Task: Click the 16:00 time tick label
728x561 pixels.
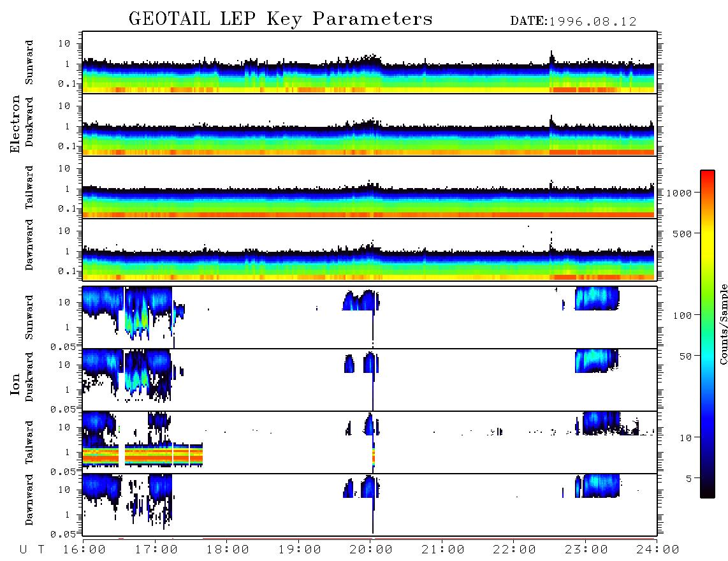Action: [x=84, y=550]
